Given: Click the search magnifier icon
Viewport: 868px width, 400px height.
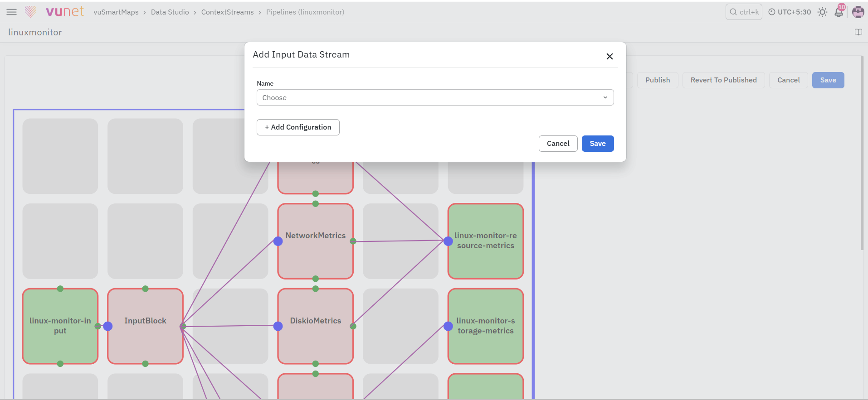Looking at the screenshot, I should [733, 12].
